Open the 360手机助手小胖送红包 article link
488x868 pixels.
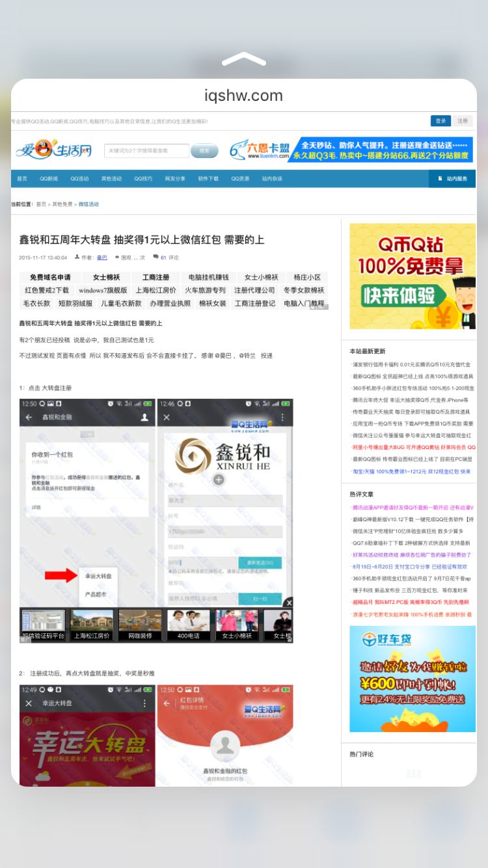(413, 388)
